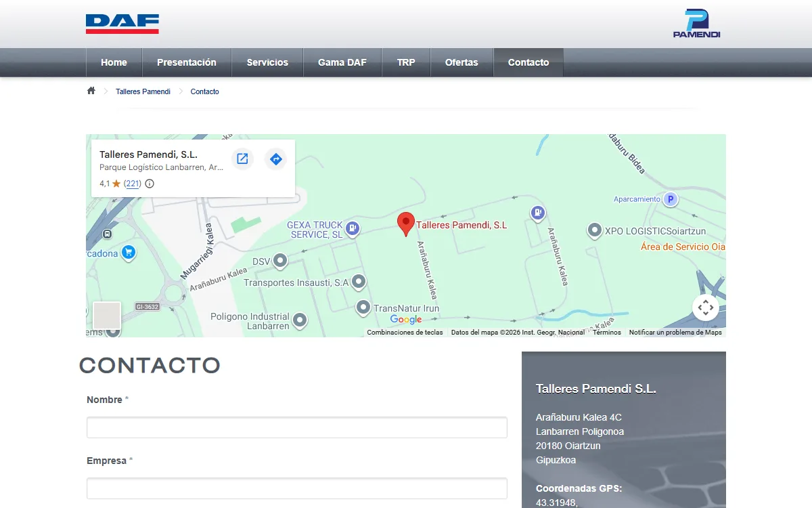The height and width of the screenshot is (508, 812).
Task: Open larger map icon in place card
Action: coord(242,159)
